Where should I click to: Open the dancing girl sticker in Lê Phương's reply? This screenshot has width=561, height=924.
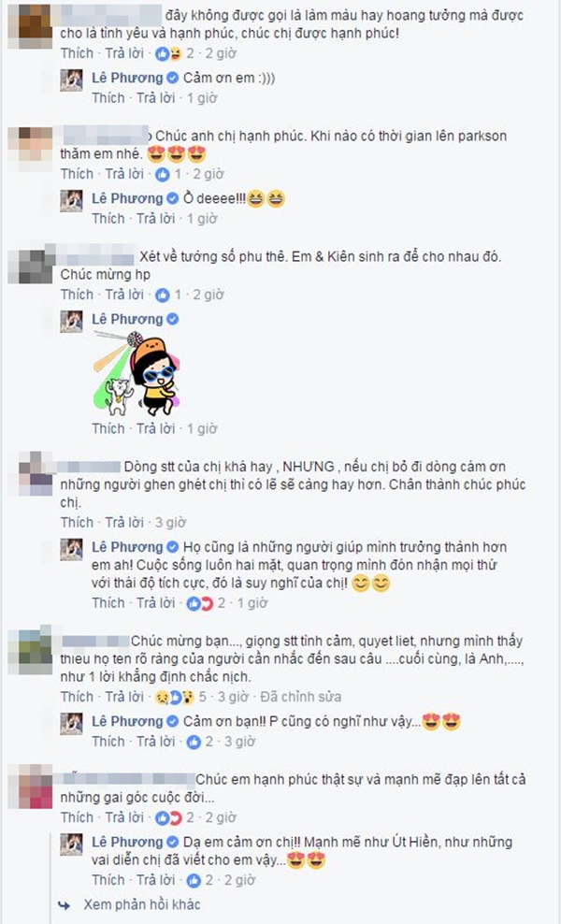click(136, 373)
